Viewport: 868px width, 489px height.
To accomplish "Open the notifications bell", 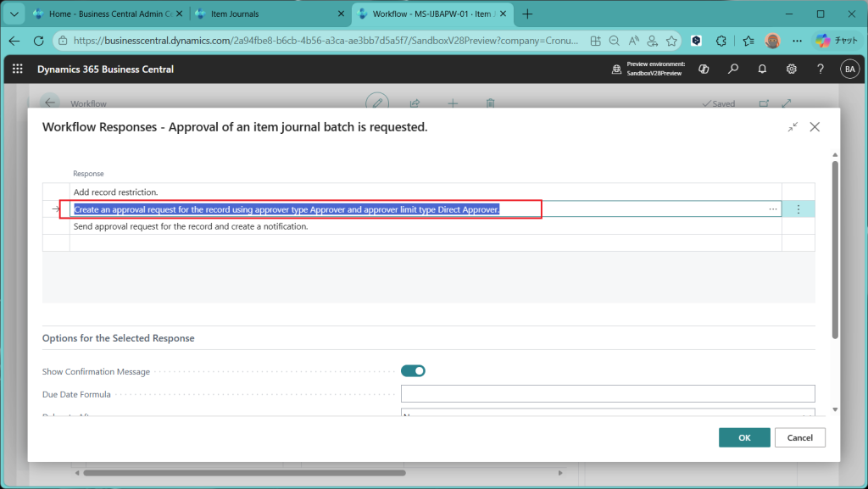I will [762, 69].
